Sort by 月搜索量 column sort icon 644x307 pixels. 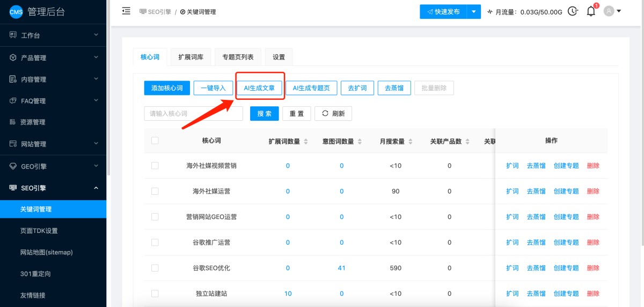(x=411, y=142)
